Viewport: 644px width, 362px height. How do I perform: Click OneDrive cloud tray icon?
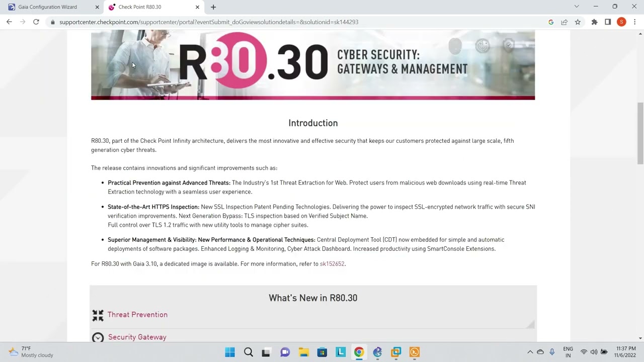pyautogui.click(x=540, y=352)
